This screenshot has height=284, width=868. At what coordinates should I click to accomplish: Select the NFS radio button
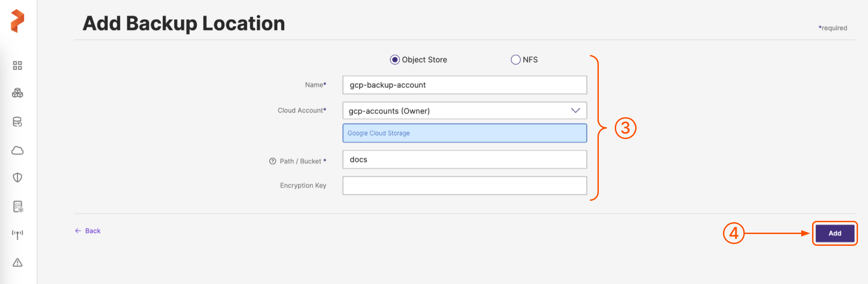[515, 60]
